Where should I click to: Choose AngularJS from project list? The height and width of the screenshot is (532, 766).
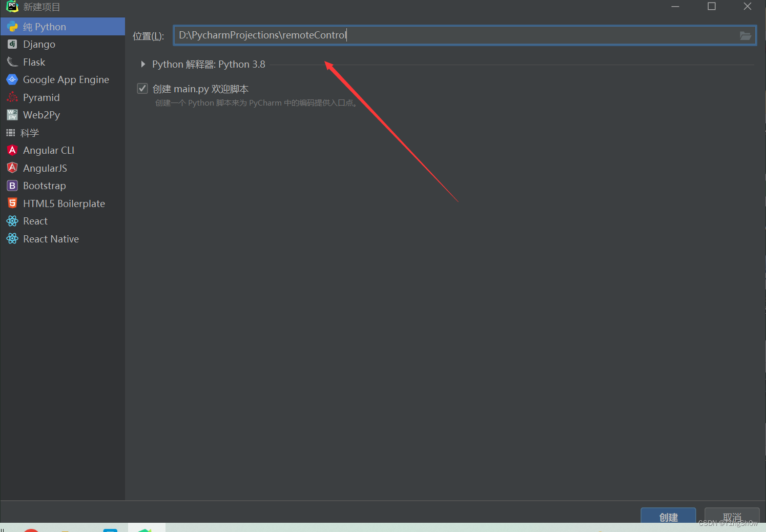[x=45, y=168]
